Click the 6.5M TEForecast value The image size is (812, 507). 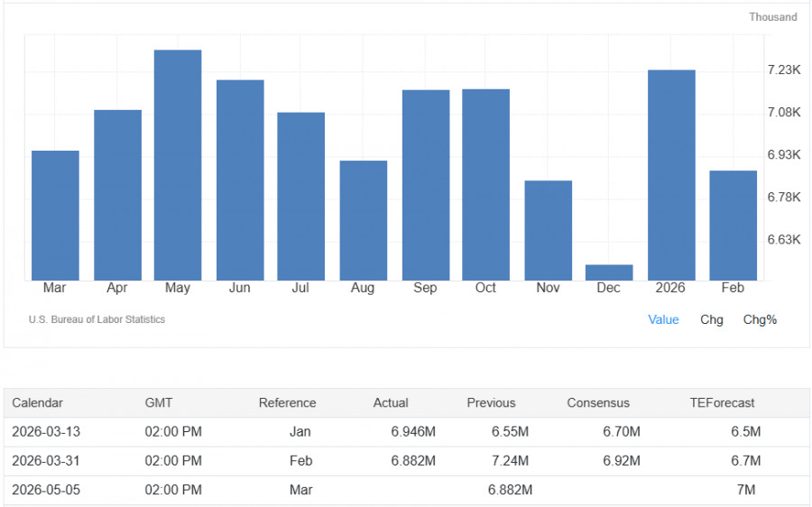point(746,432)
